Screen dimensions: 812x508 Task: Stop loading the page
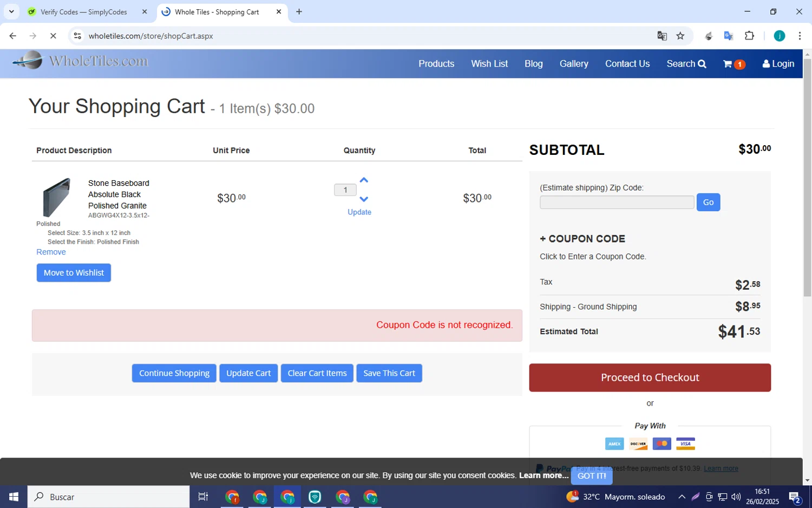pyautogui.click(x=53, y=36)
